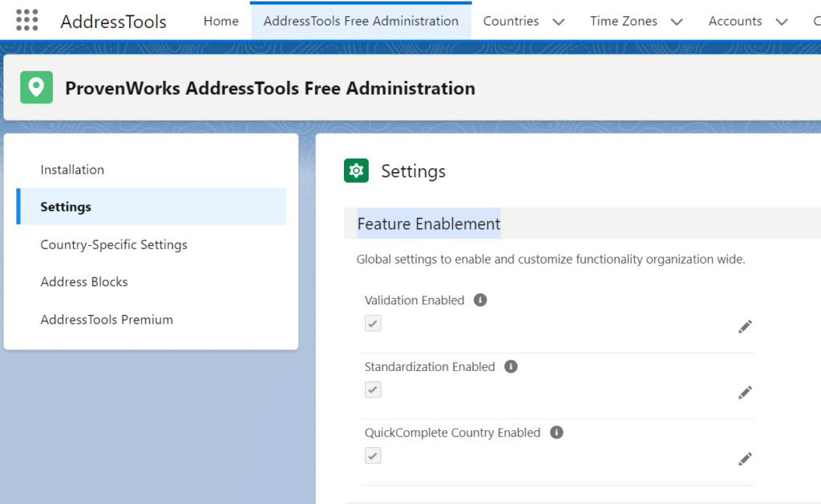Expand the Accounts tab dropdown chevron
The width and height of the screenshot is (821, 504).
(x=782, y=22)
